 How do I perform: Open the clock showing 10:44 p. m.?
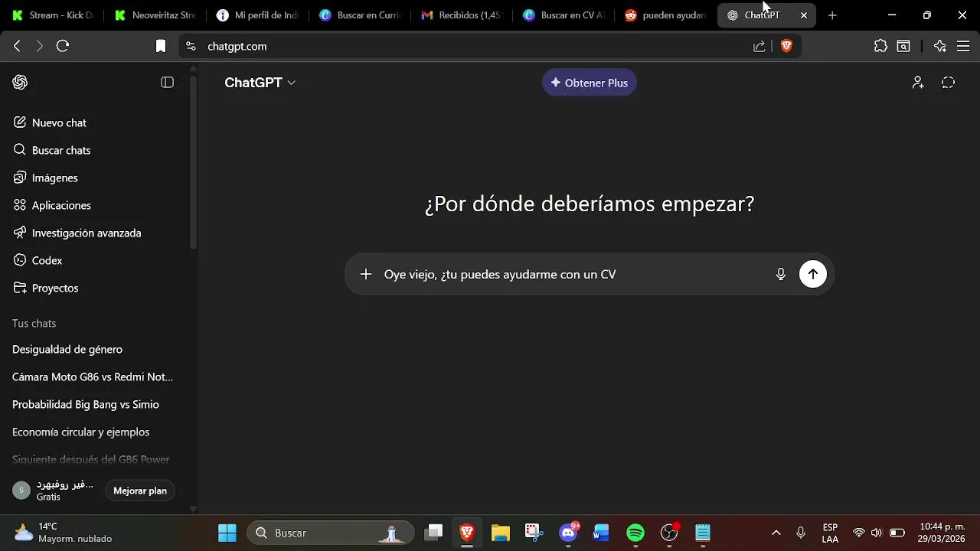point(942,533)
